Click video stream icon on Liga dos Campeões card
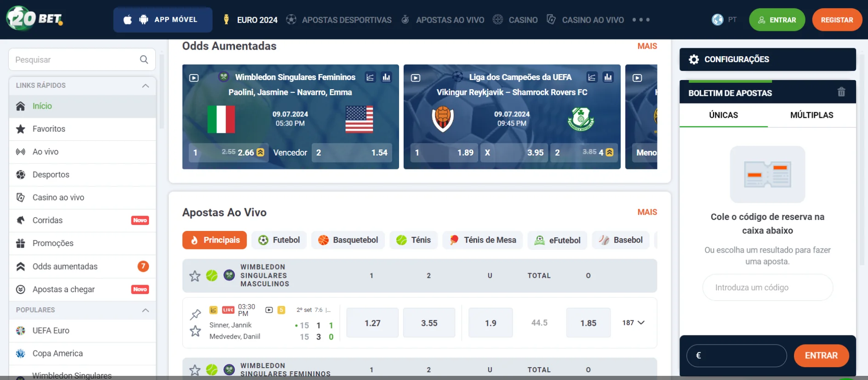Viewport: 868px width, 380px height. tap(416, 78)
